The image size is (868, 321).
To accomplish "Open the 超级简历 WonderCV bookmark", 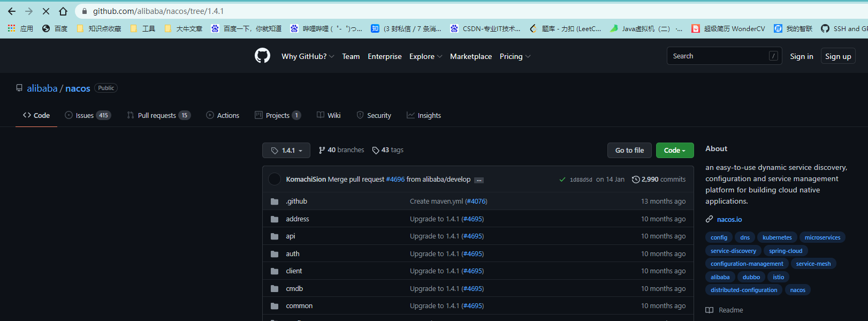I will [728, 28].
